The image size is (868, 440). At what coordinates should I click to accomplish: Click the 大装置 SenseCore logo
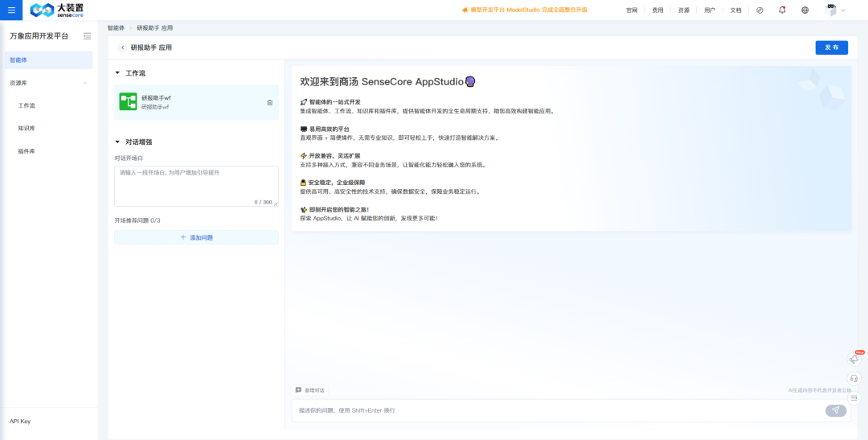[56, 10]
